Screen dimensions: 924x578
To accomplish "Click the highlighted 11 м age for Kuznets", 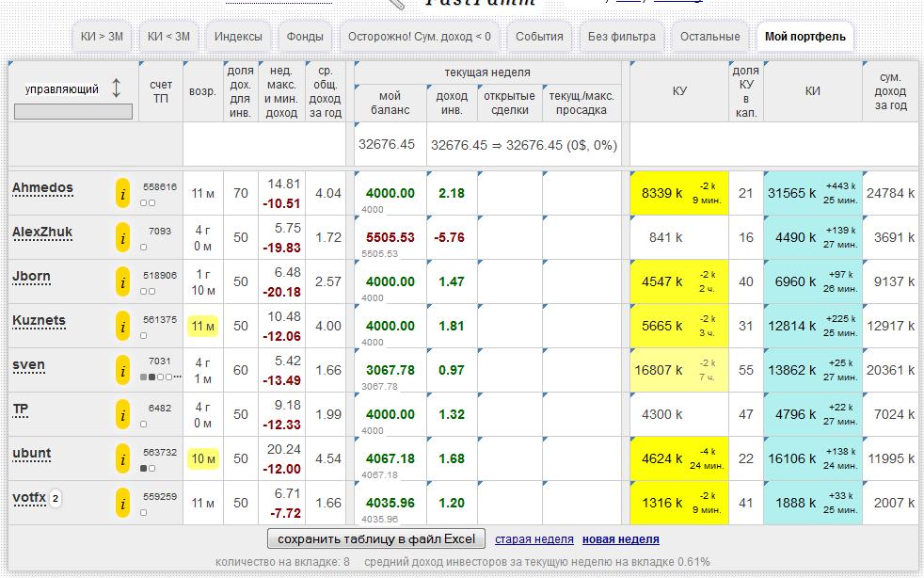I will pos(202,326).
